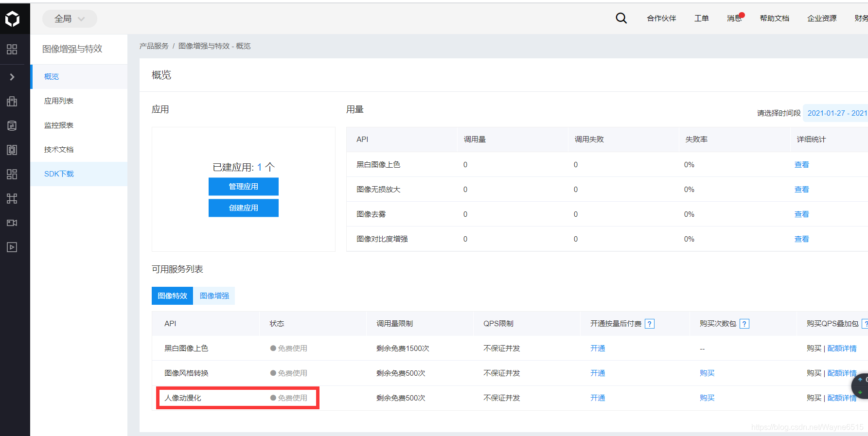The image size is (868, 436).
Task: Select 应用列表 in the left menu
Action: pyautogui.click(x=80, y=101)
